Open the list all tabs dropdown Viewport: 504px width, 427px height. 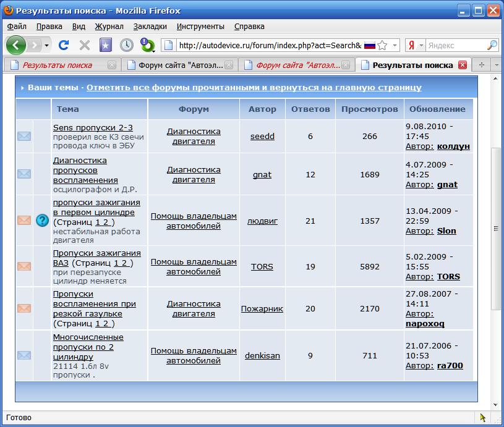[497, 65]
